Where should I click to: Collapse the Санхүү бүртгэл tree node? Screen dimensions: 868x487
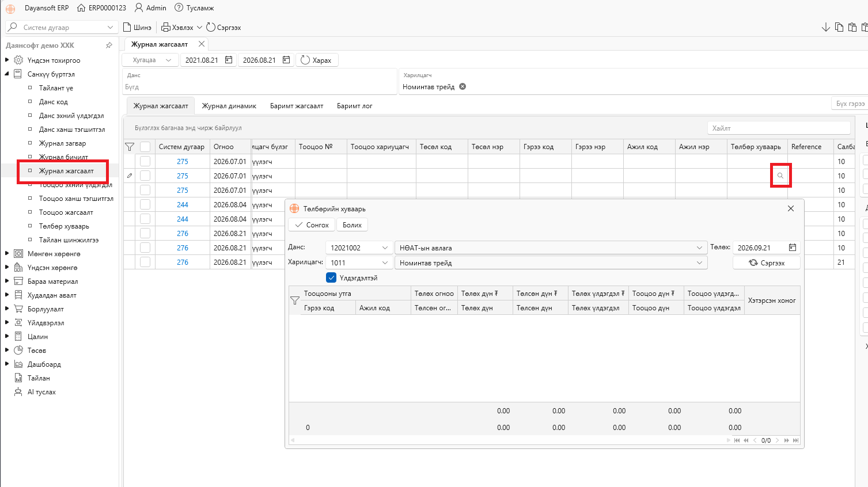7,74
